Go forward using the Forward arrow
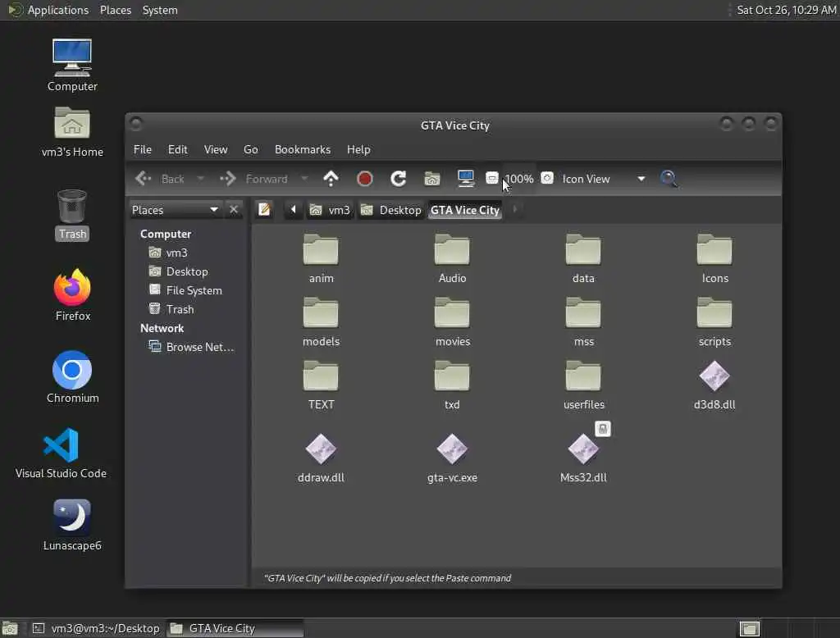The height and width of the screenshot is (638, 840). tap(254, 179)
